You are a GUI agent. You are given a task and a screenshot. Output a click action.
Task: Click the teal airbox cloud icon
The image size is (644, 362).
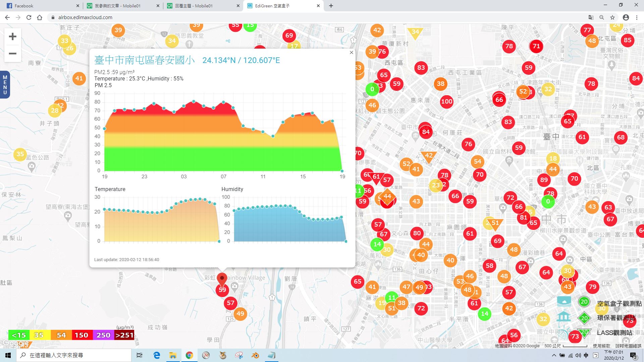pyautogui.click(x=564, y=301)
